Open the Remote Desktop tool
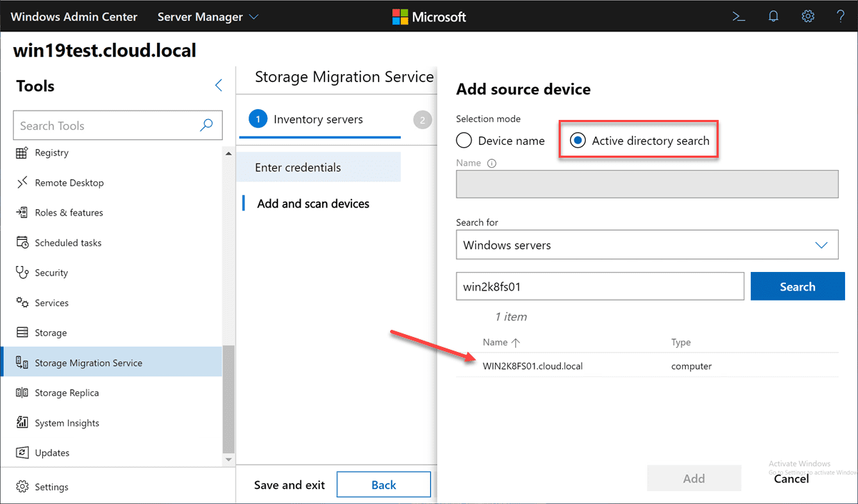Image resolution: width=858 pixels, height=504 pixels. click(x=69, y=182)
